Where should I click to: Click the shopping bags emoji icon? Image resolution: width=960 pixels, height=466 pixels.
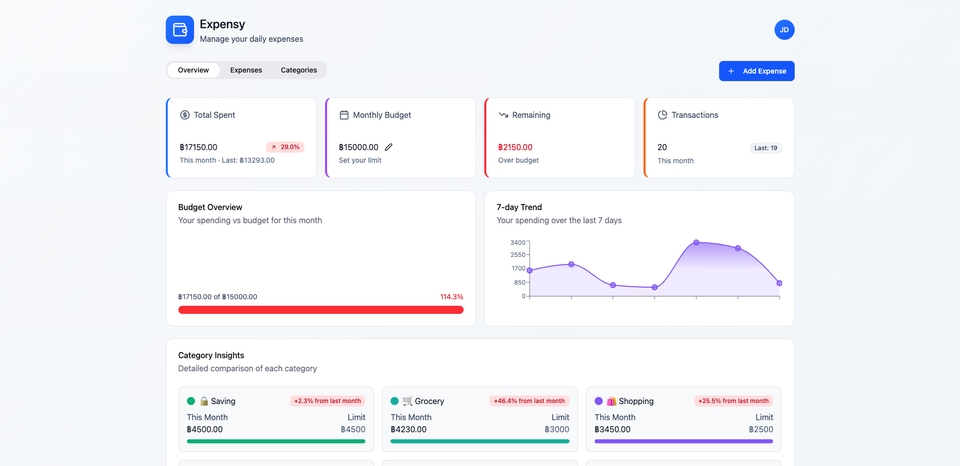(x=611, y=401)
